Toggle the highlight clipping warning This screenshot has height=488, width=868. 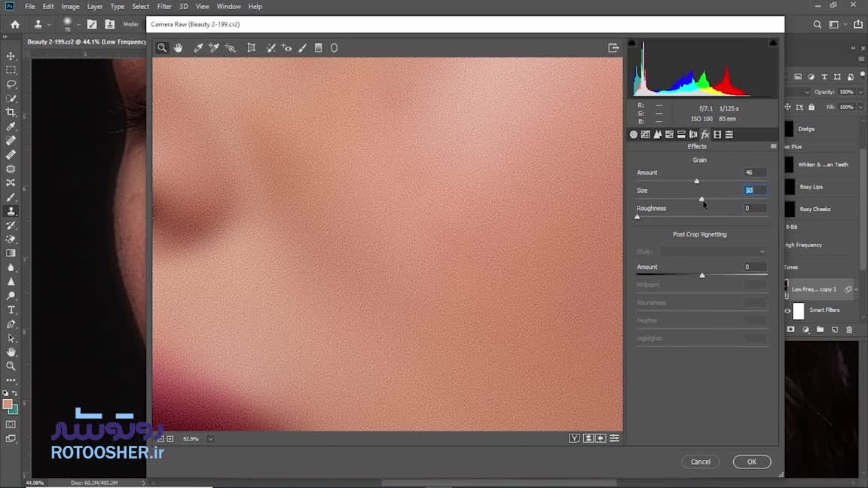coord(773,43)
